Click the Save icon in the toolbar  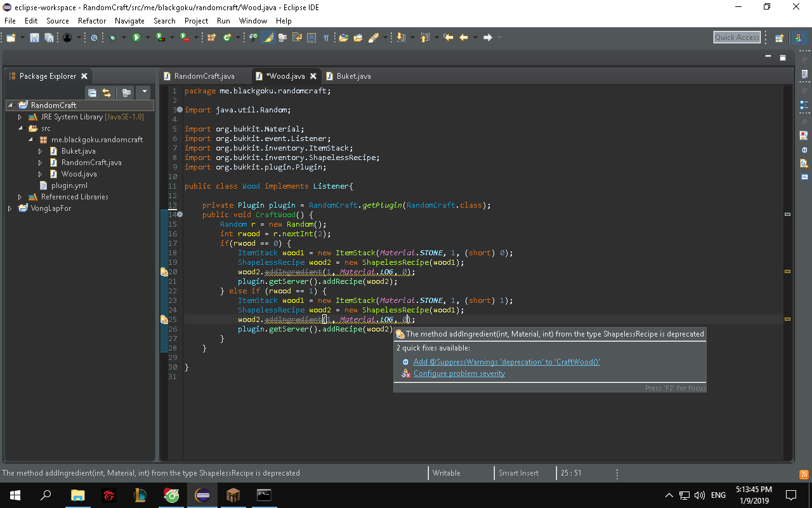click(x=34, y=38)
